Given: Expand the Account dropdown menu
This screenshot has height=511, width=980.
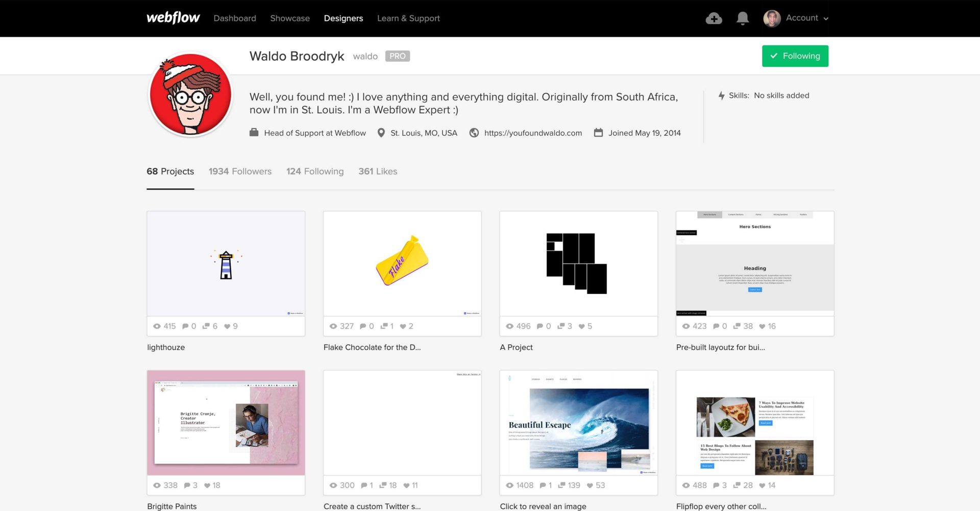Looking at the screenshot, I should click(x=807, y=18).
